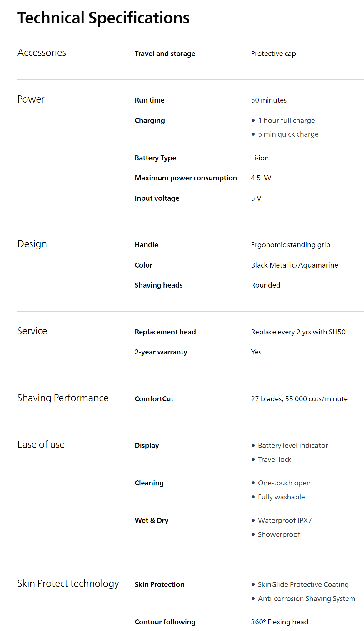Select the Black Metallic/Aquamarine color value
The width and height of the screenshot is (364, 631).
(x=294, y=265)
